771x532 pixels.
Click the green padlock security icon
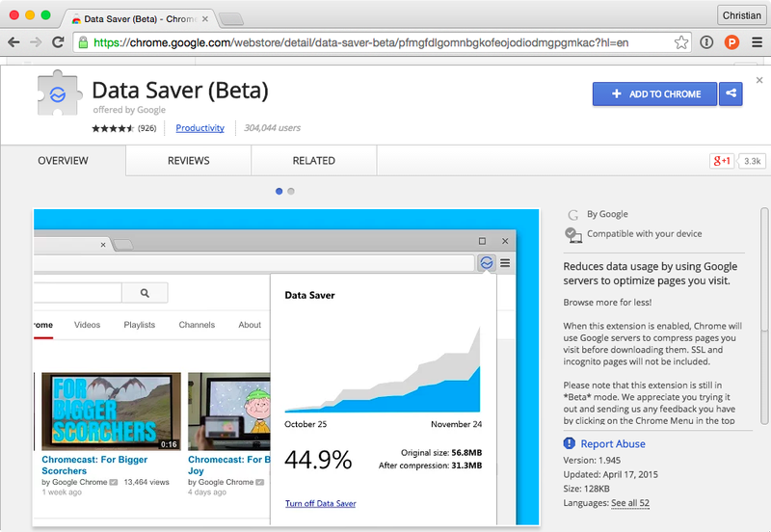coord(83,42)
